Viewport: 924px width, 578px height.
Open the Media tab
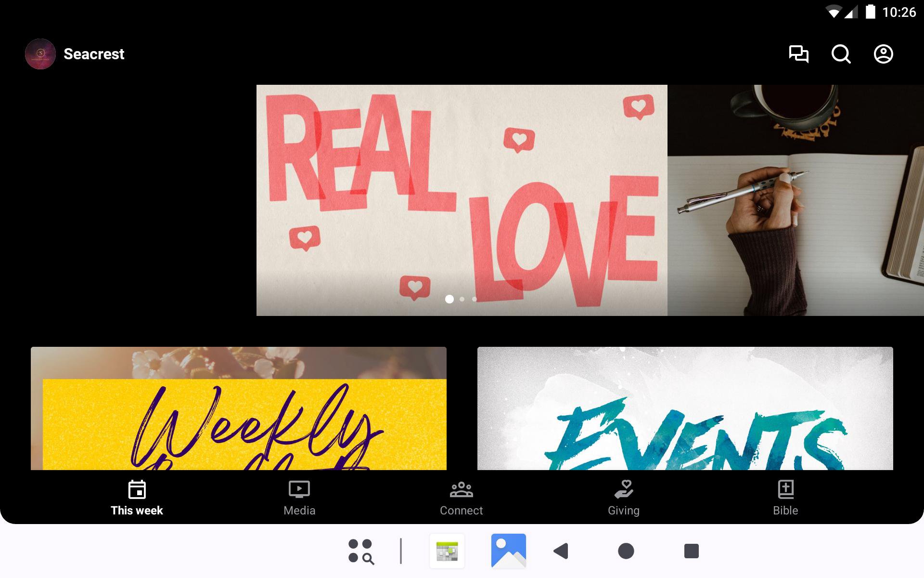pyautogui.click(x=299, y=499)
